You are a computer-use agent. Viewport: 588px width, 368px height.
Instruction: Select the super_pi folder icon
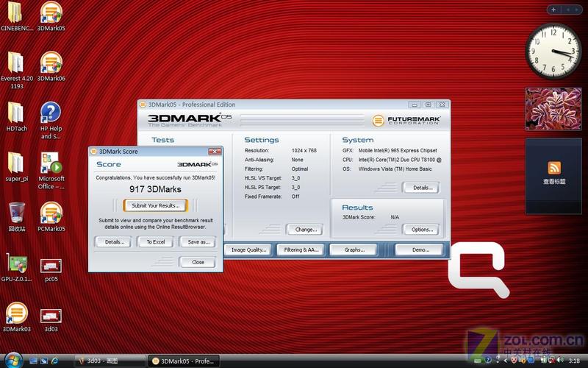pyautogui.click(x=15, y=163)
